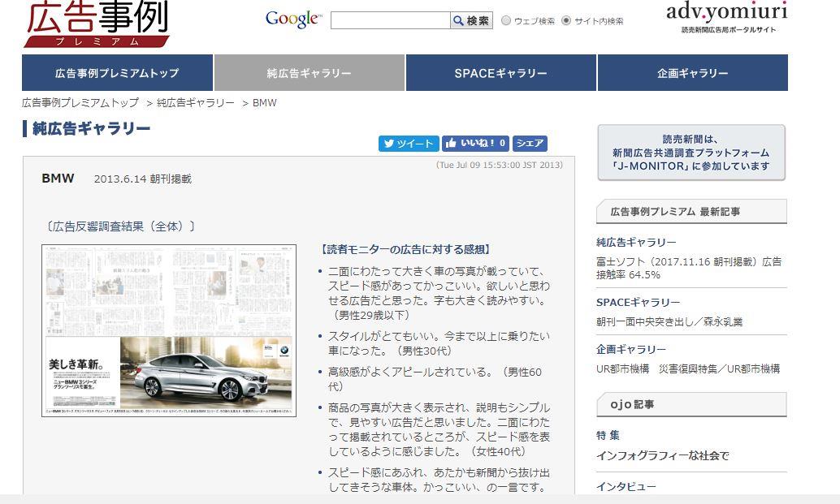This screenshot has height=504, width=840.
Task: Click the 2013.6.14 朝刊掲載 date text
Action: click(142, 179)
